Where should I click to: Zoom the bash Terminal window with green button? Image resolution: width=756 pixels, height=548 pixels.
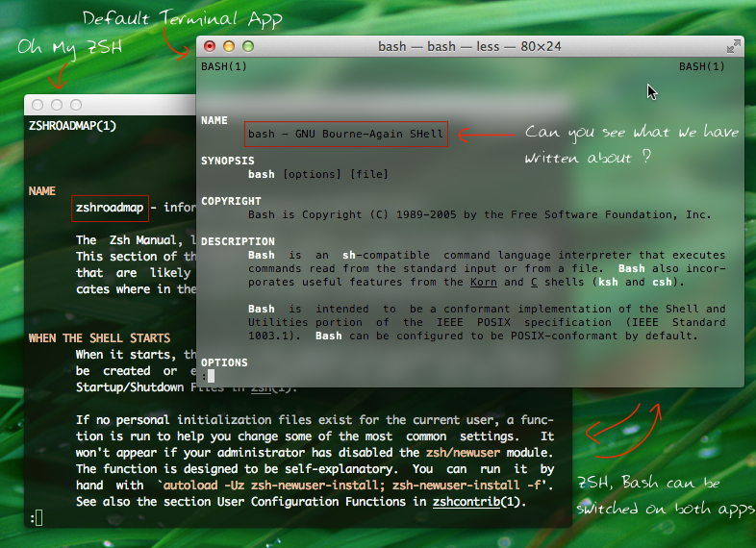click(x=248, y=46)
